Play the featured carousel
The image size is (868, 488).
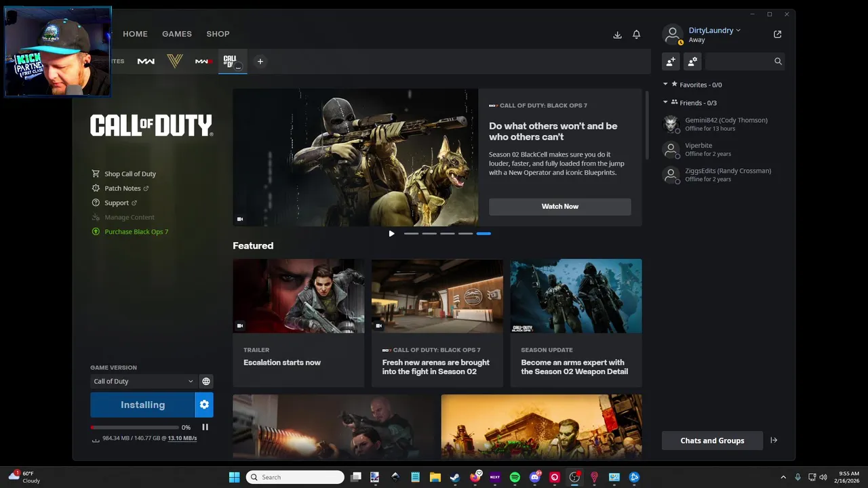tap(391, 233)
